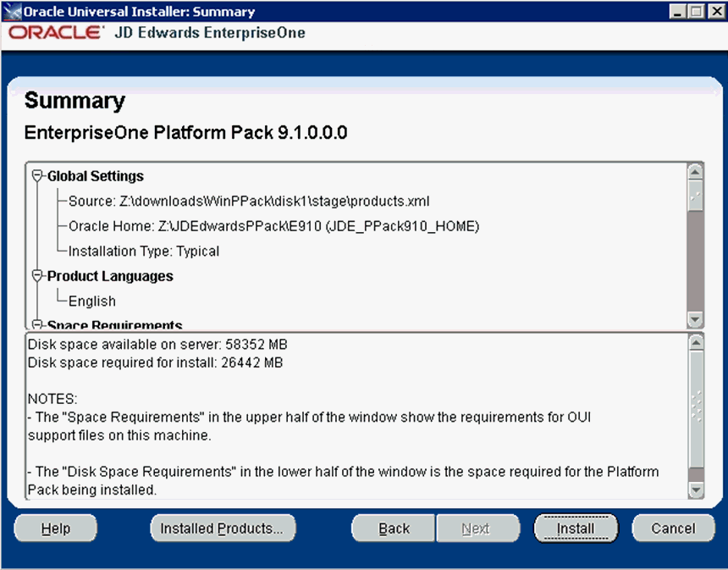Click the installer title bar icon

(12, 12)
